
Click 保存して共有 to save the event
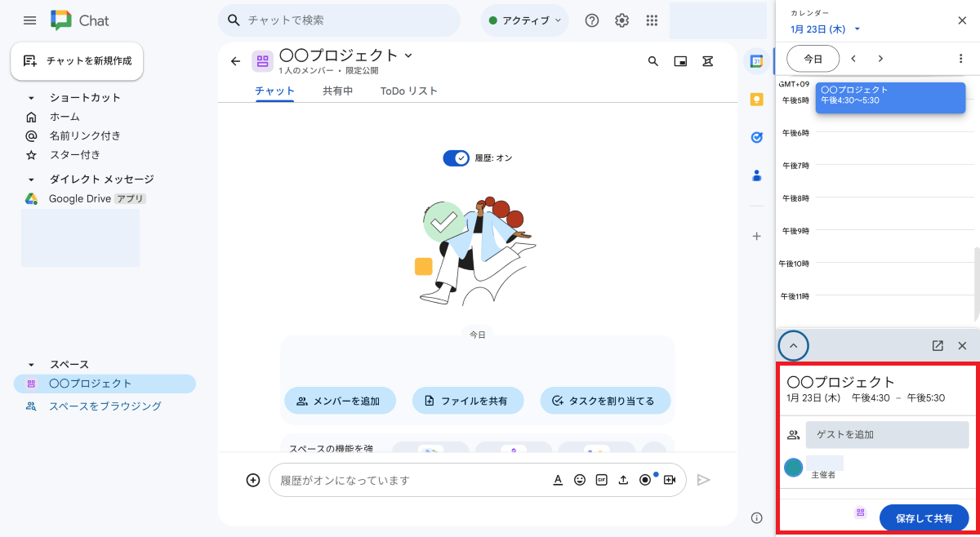point(924,517)
